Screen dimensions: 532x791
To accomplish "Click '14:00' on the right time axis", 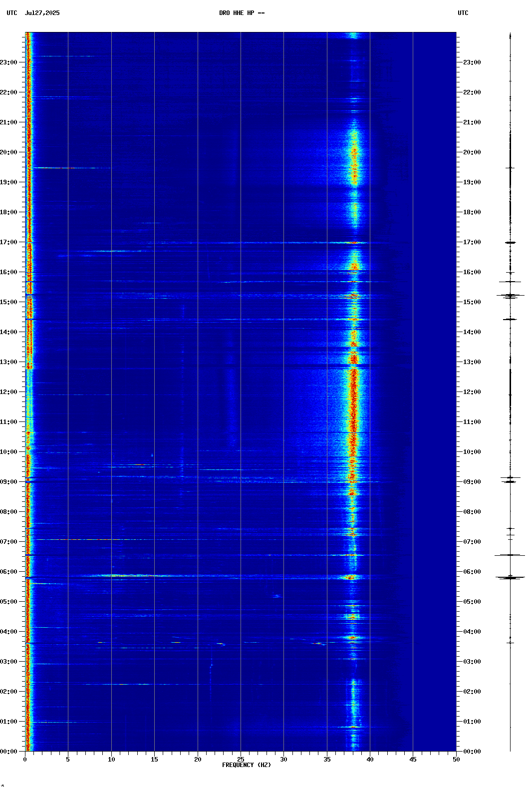I will pos(472,332).
